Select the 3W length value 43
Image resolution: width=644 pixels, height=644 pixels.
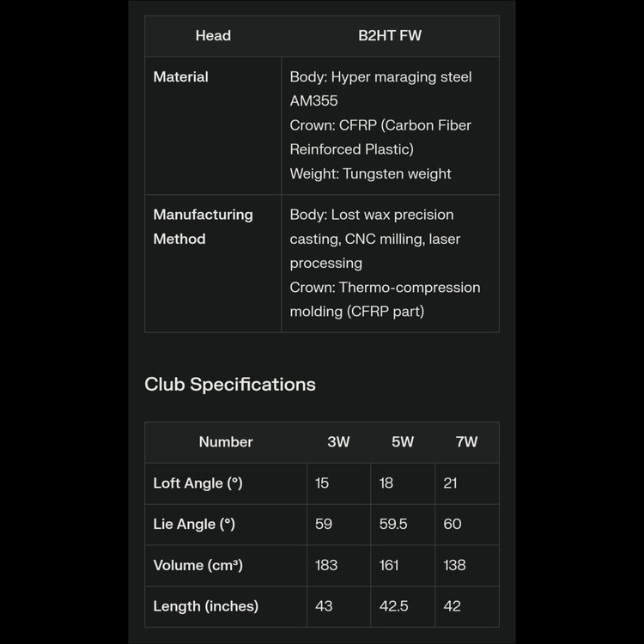(x=324, y=606)
